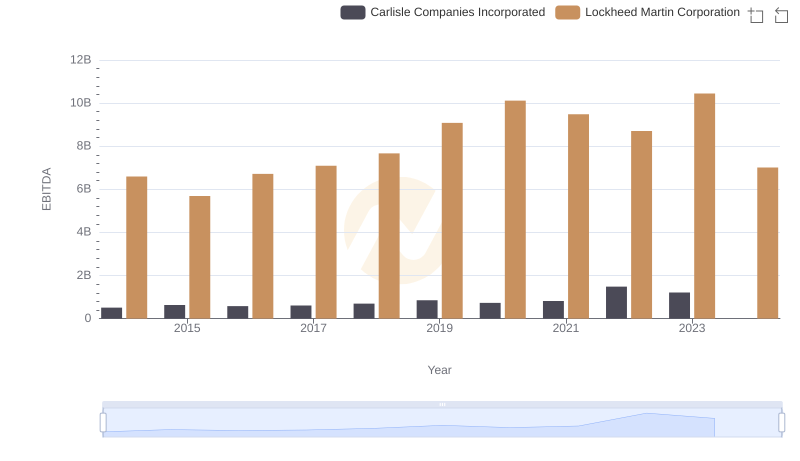
Task: Toggle Carlisle Companies Incorporated legend series
Action: pos(443,12)
